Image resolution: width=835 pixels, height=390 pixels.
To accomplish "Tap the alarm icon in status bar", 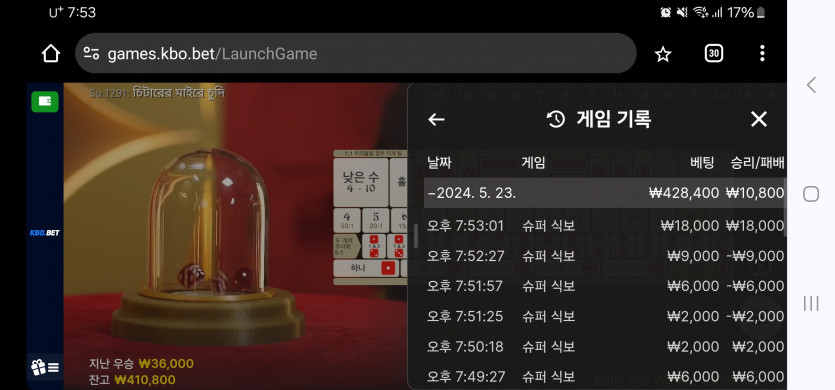I will pyautogui.click(x=665, y=12).
